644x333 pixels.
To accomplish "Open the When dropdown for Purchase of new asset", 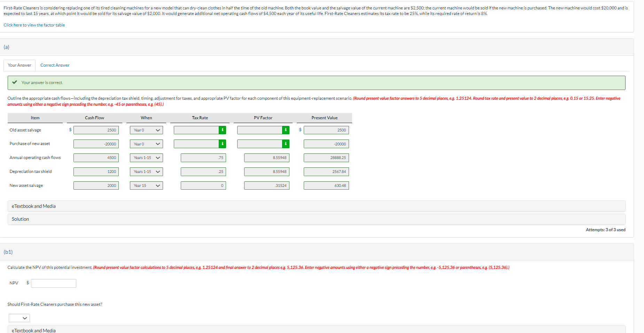I will tap(146, 144).
